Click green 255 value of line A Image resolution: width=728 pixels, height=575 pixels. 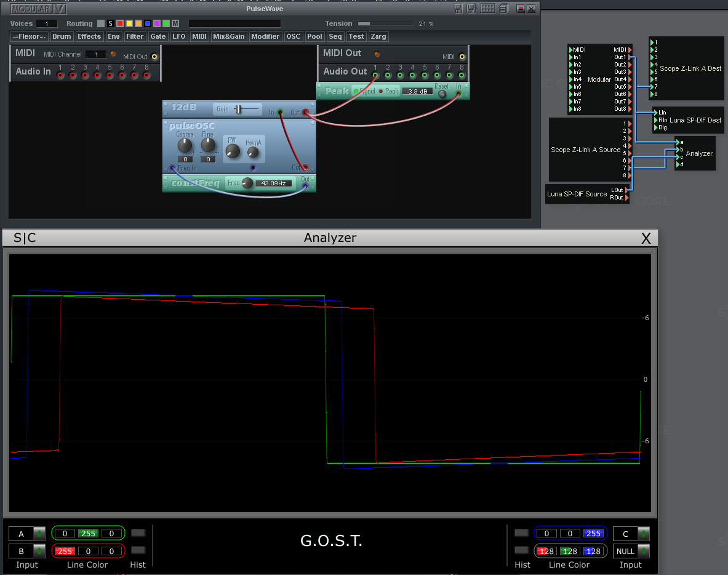click(88, 534)
